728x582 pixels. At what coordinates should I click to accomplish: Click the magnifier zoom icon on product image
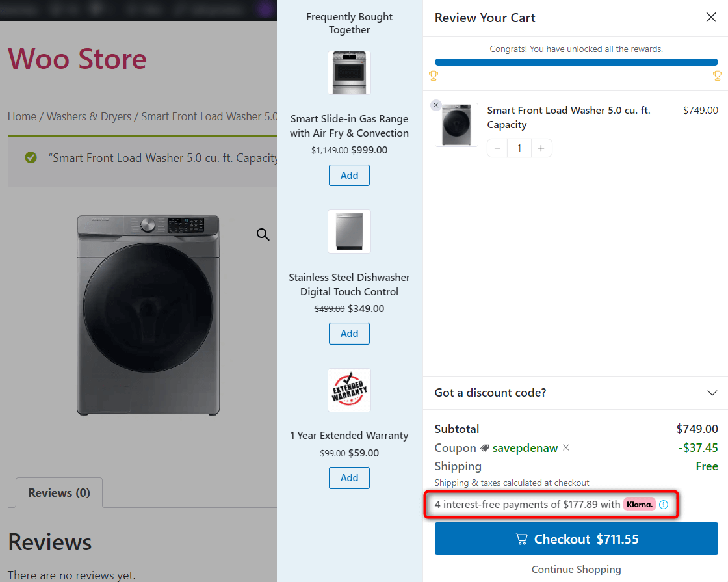tap(263, 235)
